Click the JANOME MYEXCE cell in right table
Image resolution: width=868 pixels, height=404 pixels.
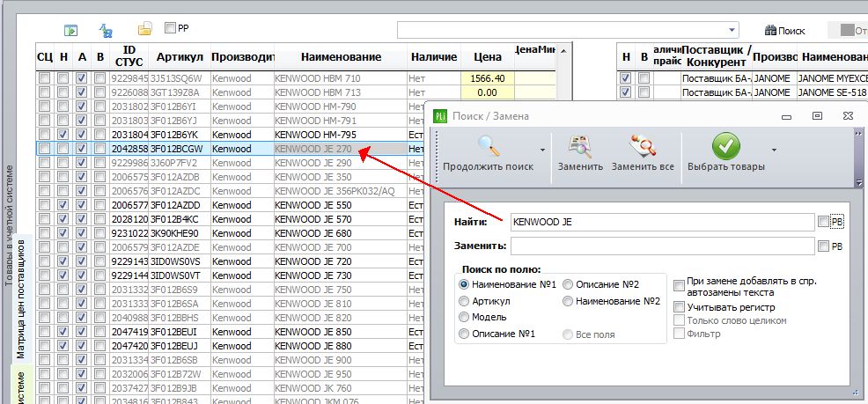click(832, 78)
